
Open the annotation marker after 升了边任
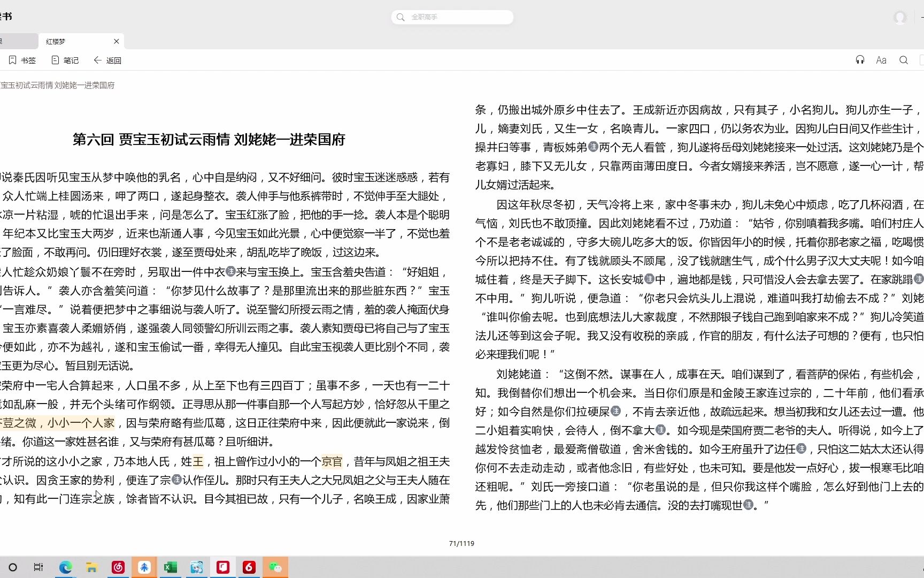coord(801,448)
